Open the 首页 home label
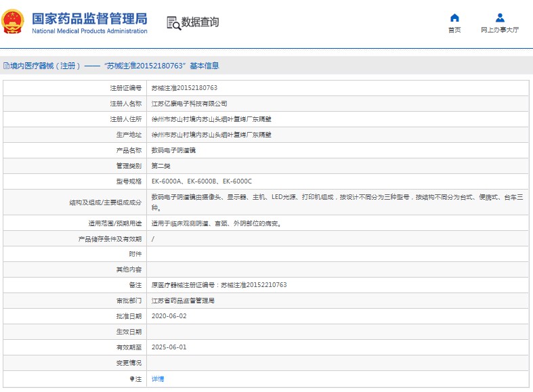 coord(454,30)
